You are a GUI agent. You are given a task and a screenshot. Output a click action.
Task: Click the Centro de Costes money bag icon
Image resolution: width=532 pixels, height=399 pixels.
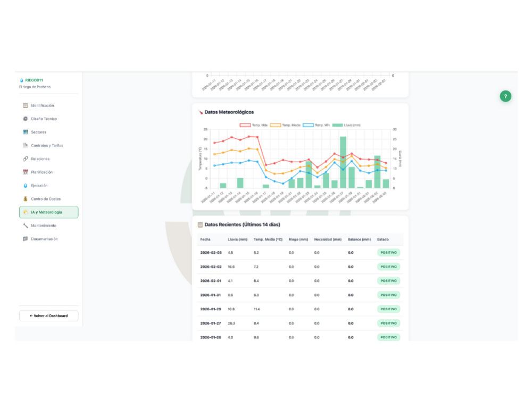tap(26, 199)
